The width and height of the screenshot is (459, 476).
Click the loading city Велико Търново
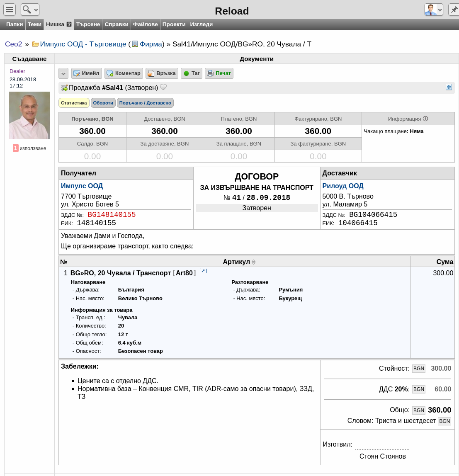pos(140,299)
